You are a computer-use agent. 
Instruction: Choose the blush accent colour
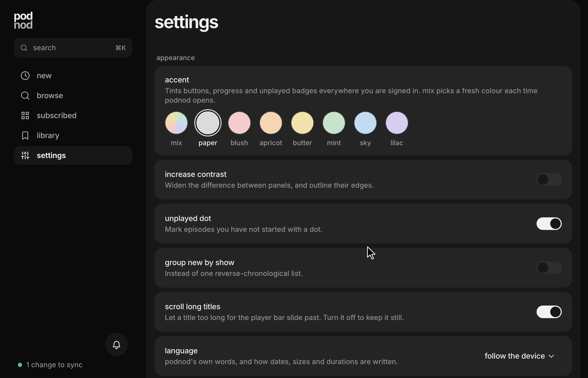239,123
